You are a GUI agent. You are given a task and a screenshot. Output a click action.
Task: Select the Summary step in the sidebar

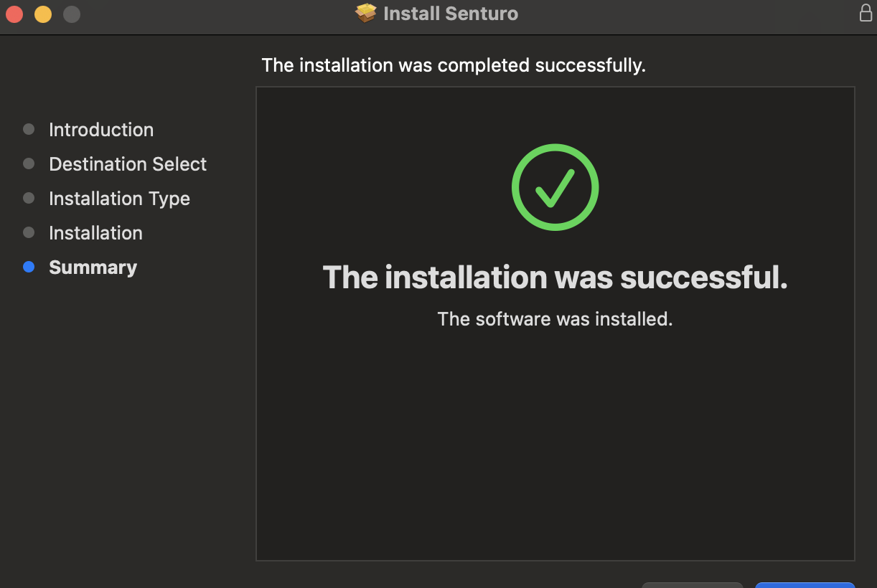tap(93, 267)
